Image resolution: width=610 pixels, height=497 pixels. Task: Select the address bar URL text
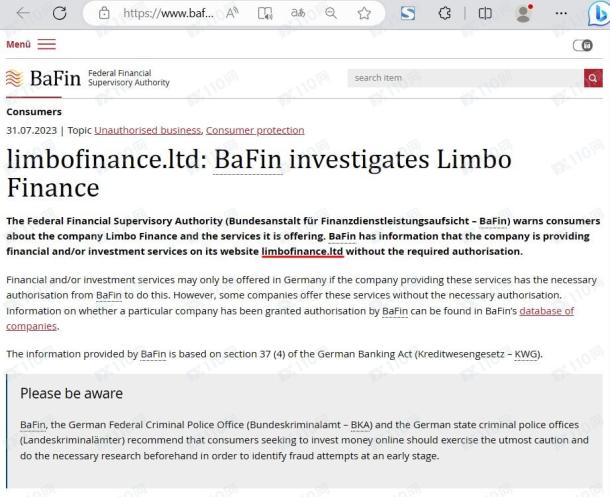pyautogui.click(x=168, y=13)
